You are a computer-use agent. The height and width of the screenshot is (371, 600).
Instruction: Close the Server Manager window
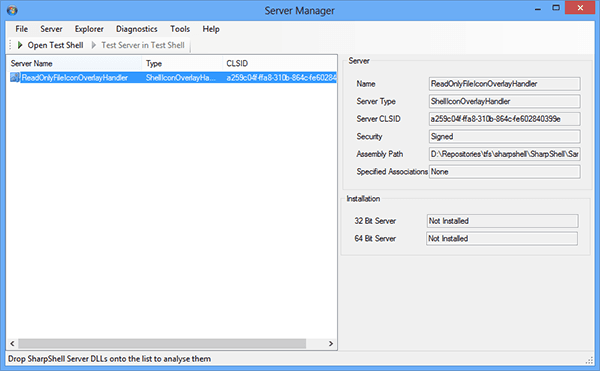pos(580,8)
